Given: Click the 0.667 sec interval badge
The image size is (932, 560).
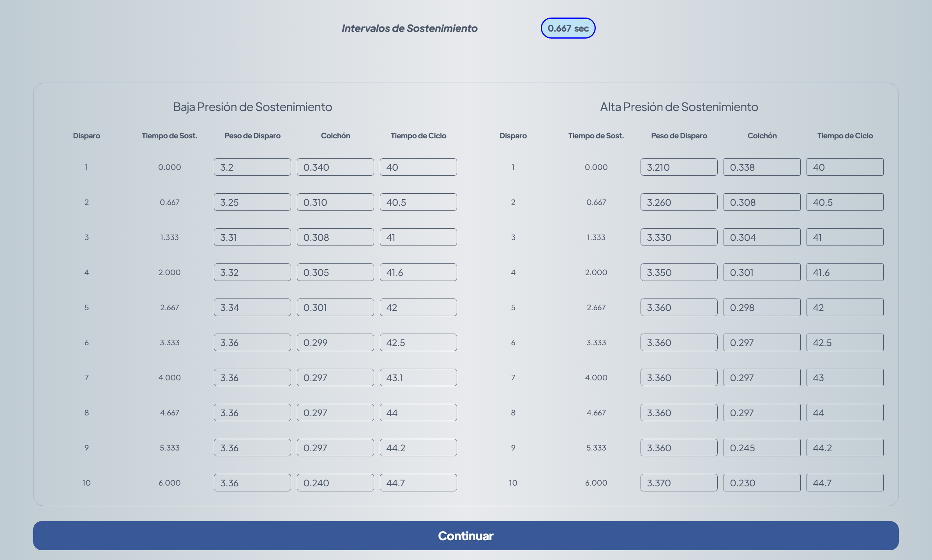Looking at the screenshot, I should click(x=568, y=28).
